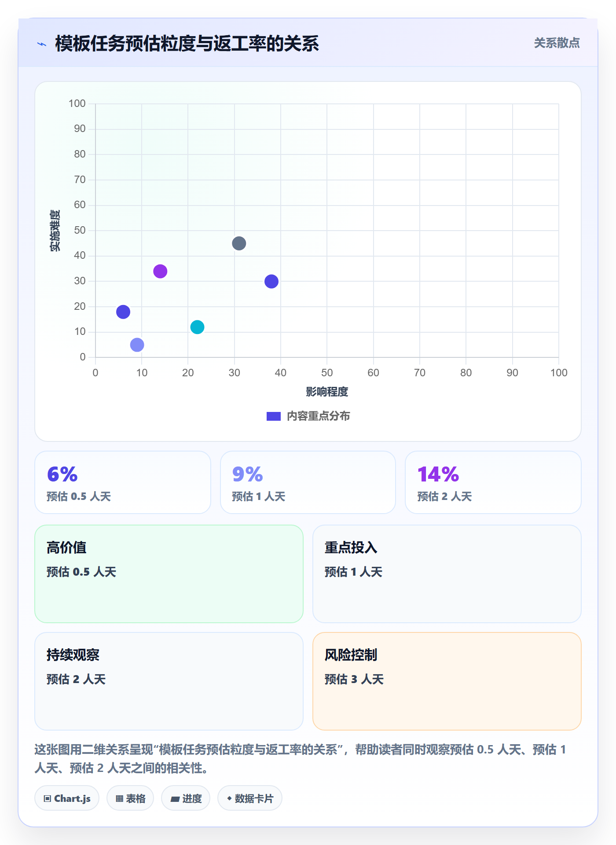Click the 内容重点分布 legend label

(x=318, y=416)
